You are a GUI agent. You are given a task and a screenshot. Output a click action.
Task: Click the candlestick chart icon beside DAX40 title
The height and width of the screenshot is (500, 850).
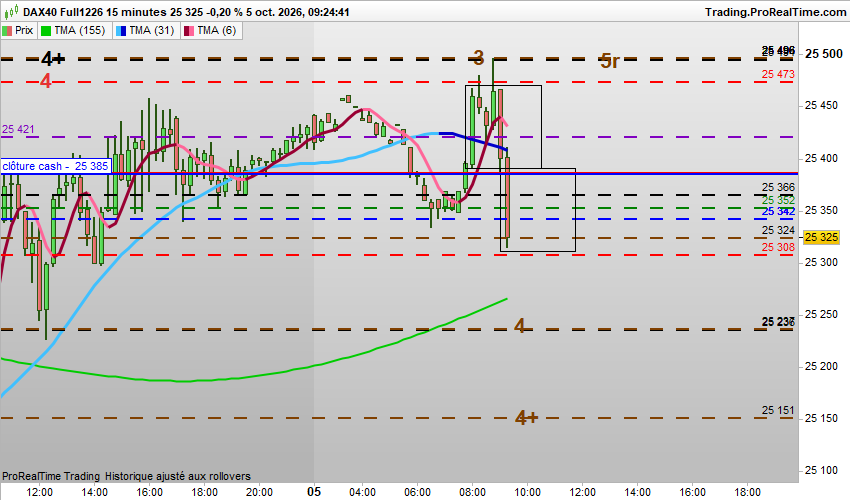pyautogui.click(x=11, y=11)
